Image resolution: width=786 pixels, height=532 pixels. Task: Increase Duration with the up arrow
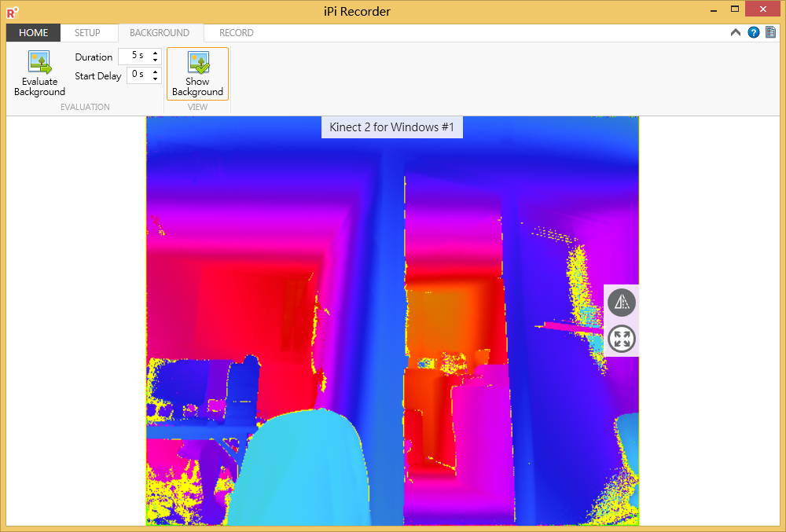coord(155,53)
